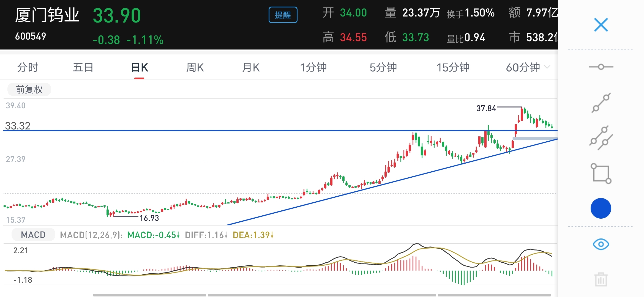The width and height of the screenshot is (644, 297).
Task: Close the drawing tools panel
Action: pos(601,25)
